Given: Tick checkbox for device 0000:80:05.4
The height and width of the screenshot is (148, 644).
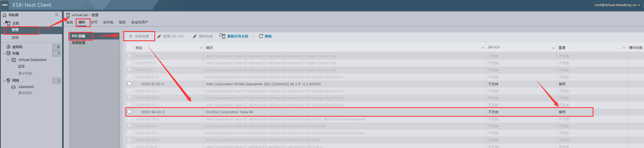Looking at the screenshot, I should click(130, 140).
